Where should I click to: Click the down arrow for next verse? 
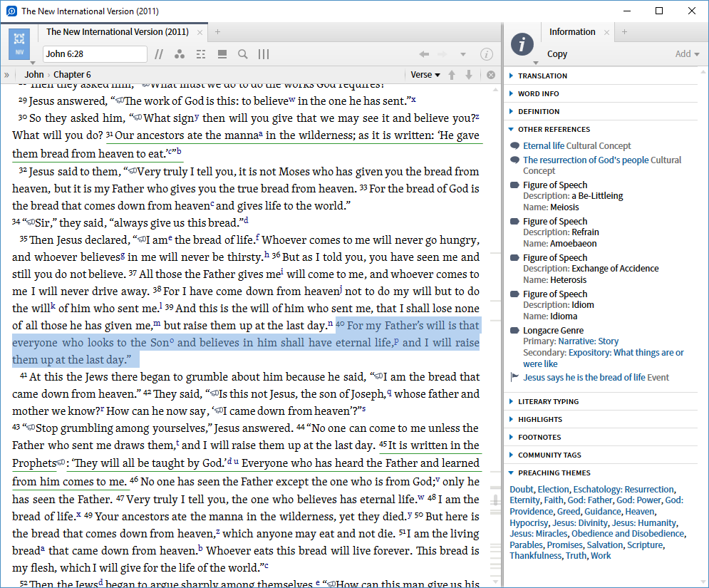coord(468,75)
